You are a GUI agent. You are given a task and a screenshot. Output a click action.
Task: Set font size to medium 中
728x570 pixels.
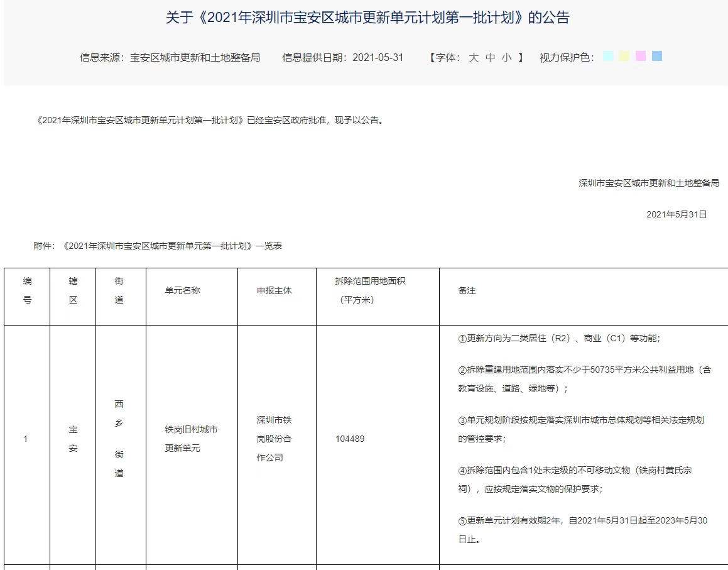(491, 58)
